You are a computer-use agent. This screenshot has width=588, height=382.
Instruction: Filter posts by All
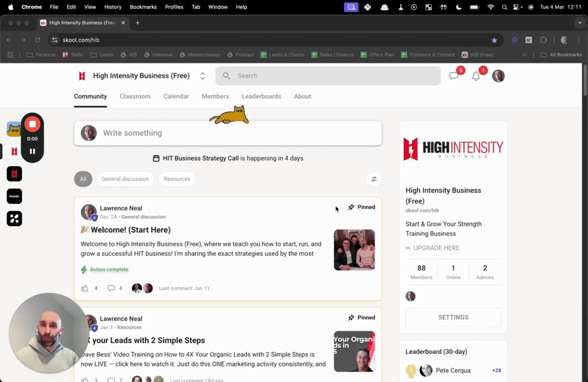pyautogui.click(x=83, y=179)
